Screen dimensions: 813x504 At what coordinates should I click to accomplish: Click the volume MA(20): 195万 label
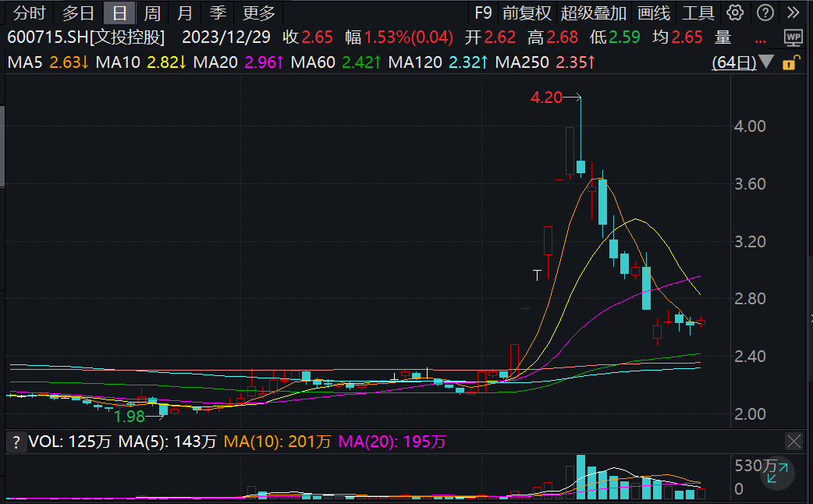pyautogui.click(x=392, y=442)
